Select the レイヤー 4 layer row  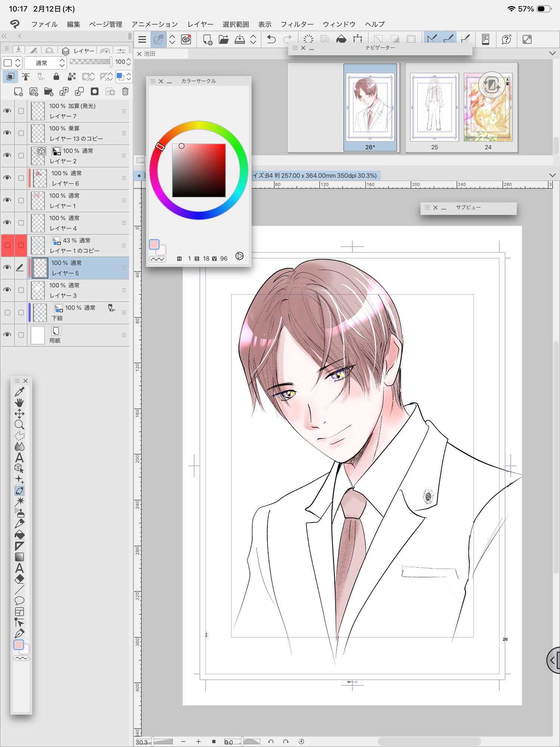78,223
